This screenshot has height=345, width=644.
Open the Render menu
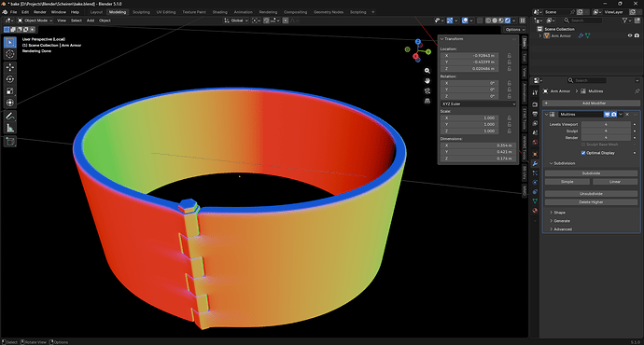(x=40, y=12)
